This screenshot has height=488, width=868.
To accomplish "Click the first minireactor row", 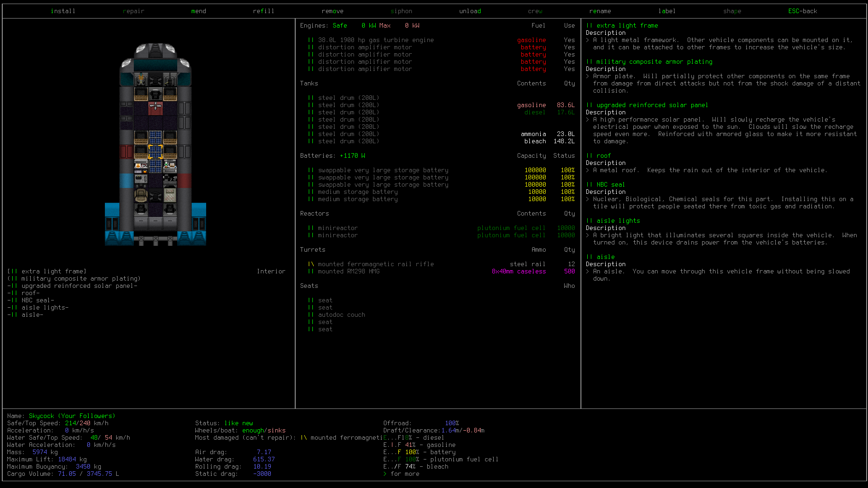I will (x=441, y=228).
